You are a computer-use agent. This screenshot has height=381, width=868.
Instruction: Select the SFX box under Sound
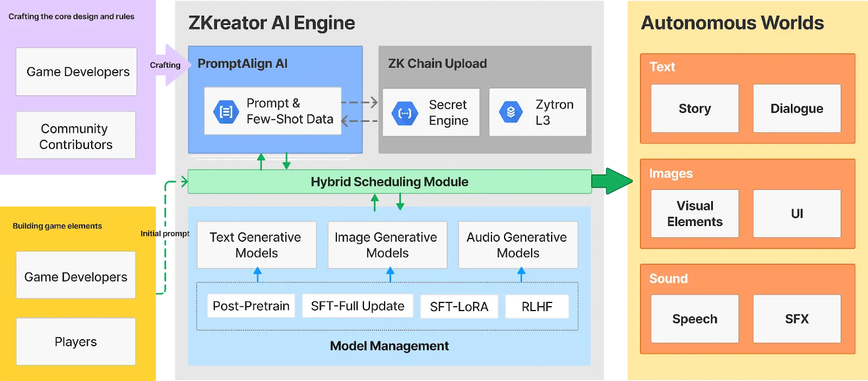pos(796,319)
